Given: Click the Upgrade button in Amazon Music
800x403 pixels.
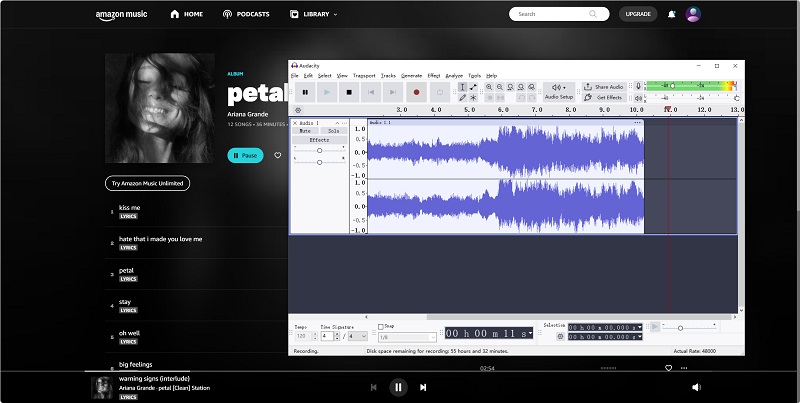Looking at the screenshot, I should 638,14.
